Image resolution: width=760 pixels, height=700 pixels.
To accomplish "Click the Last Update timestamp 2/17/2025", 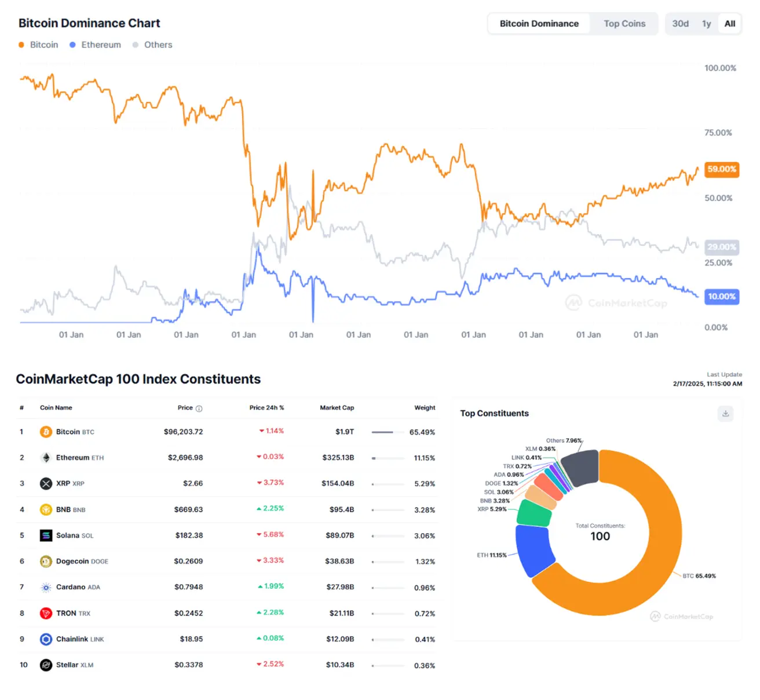I will coord(707,384).
